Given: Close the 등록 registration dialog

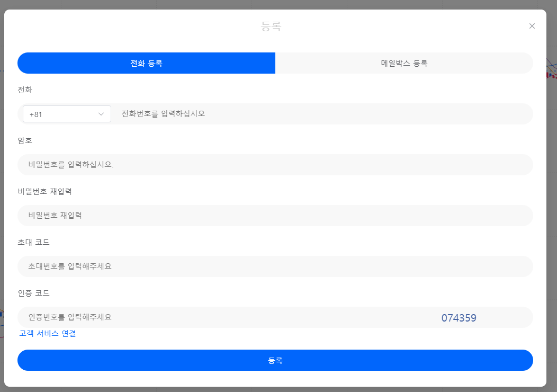Looking at the screenshot, I should (532, 26).
